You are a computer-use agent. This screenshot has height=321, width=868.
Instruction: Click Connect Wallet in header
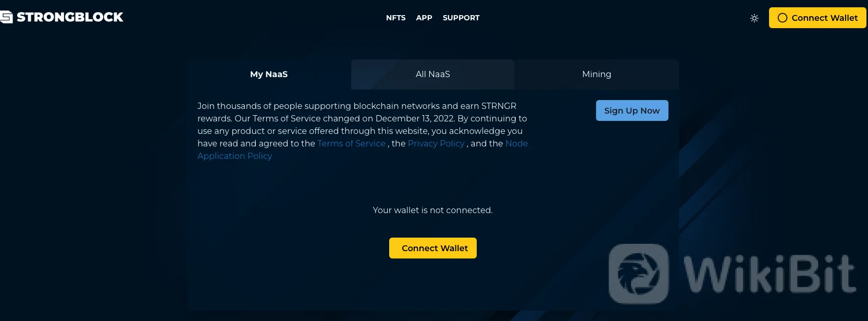click(817, 18)
